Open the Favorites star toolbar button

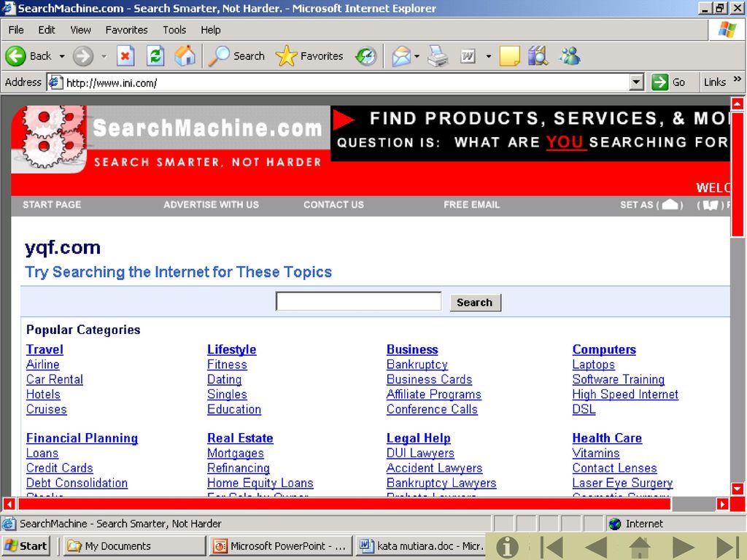309,56
